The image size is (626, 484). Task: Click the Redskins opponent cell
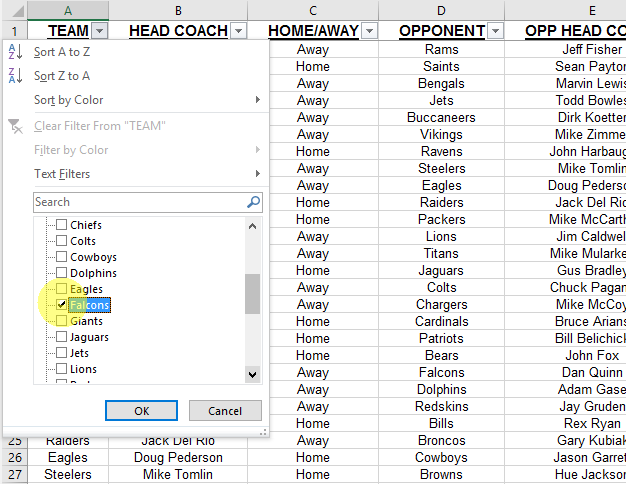pos(441,406)
